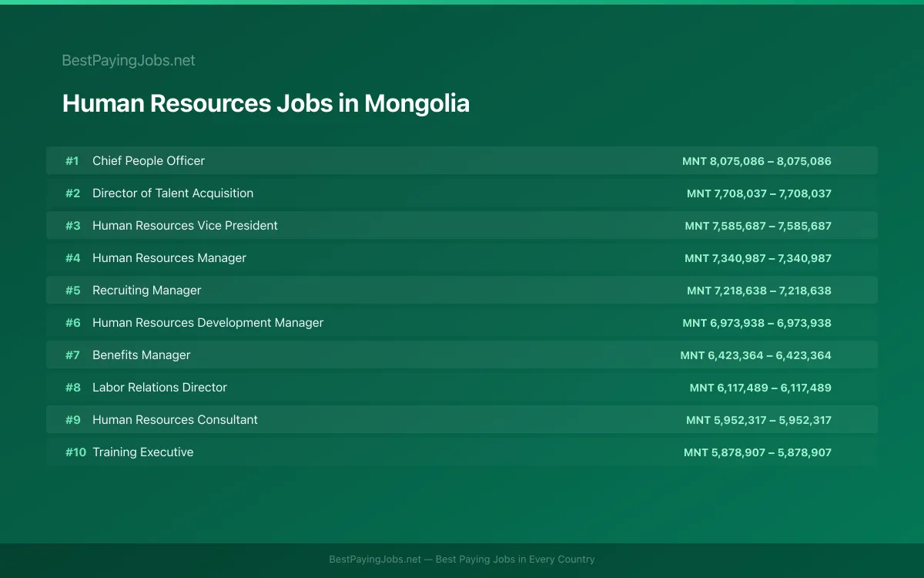Click the #9 rank number

(x=72, y=419)
